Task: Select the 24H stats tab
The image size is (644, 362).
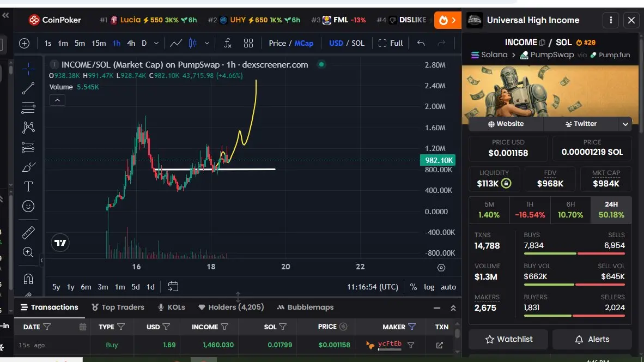Action: tap(611, 209)
